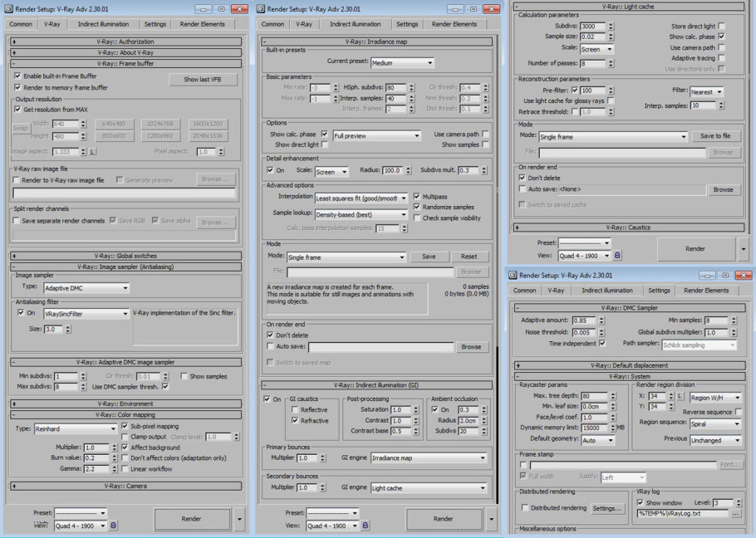Click Browse beside the Light cache Auto save
Viewport: 756px width, 538px height.
(724, 190)
